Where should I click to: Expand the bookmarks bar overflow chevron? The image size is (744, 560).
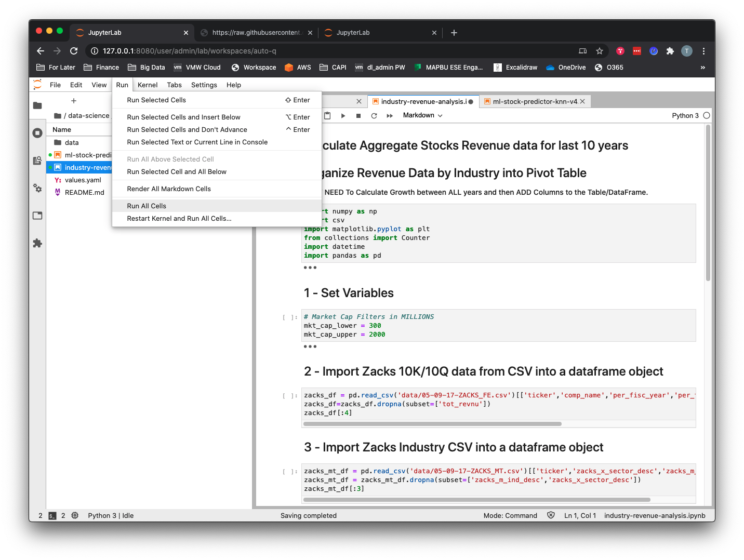pos(703,68)
